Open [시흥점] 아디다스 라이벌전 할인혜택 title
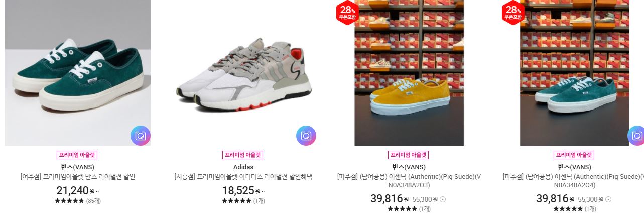Viewport: 644px width, 218px height. tap(243, 177)
